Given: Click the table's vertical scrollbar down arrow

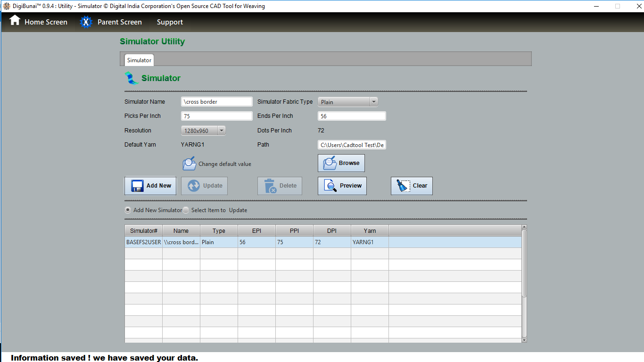Looking at the screenshot, I should (524, 340).
